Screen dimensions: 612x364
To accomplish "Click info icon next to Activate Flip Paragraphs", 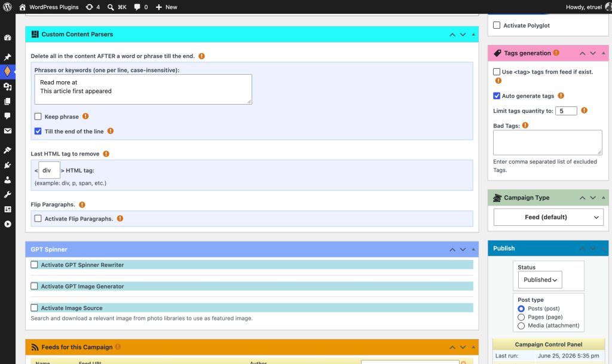I will (120, 219).
